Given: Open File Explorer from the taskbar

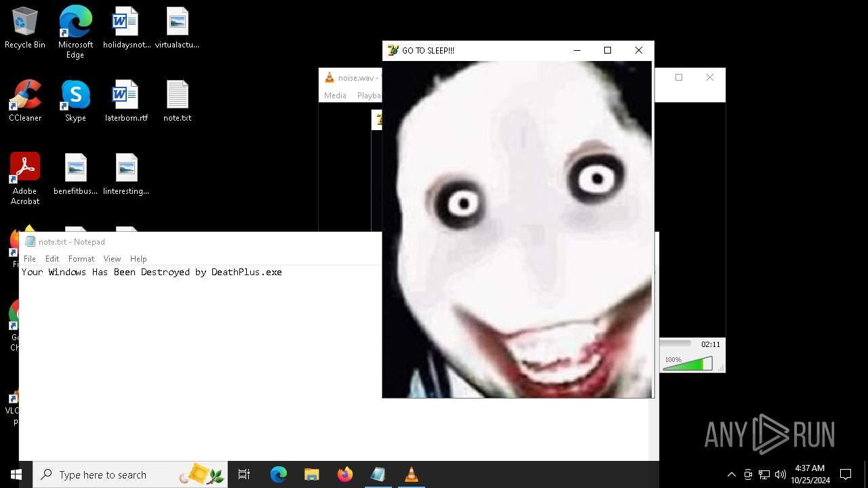Looking at the screenshot, I should pyautogui.click(x=311, y=474).
